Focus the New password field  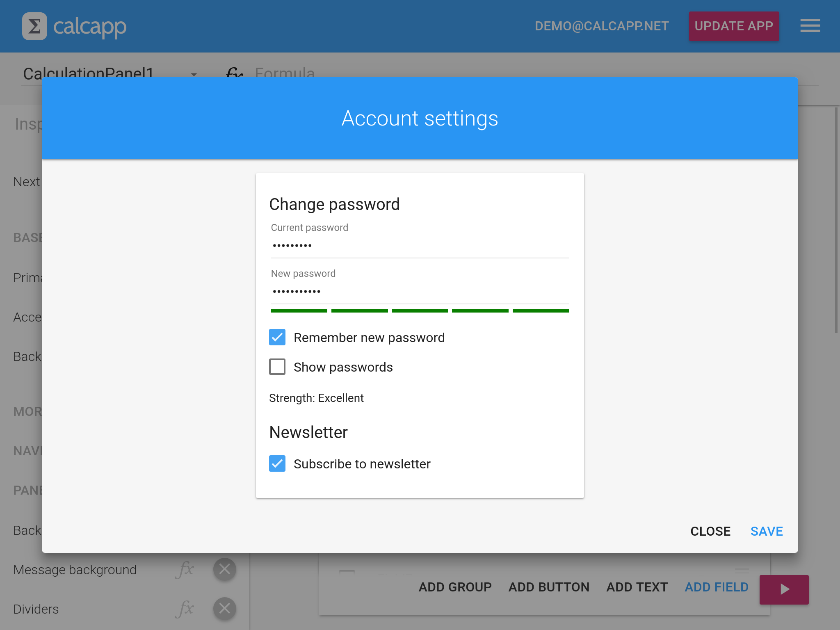coord(419,292)
